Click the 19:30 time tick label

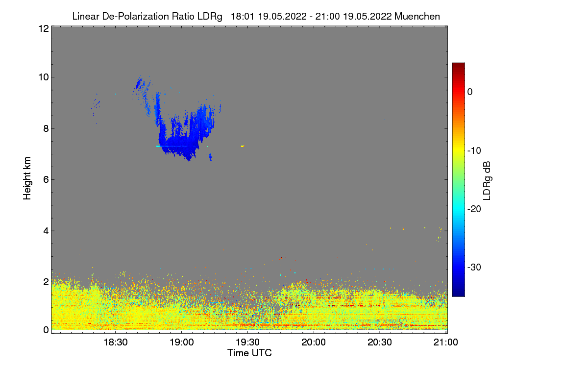point(248,343)
